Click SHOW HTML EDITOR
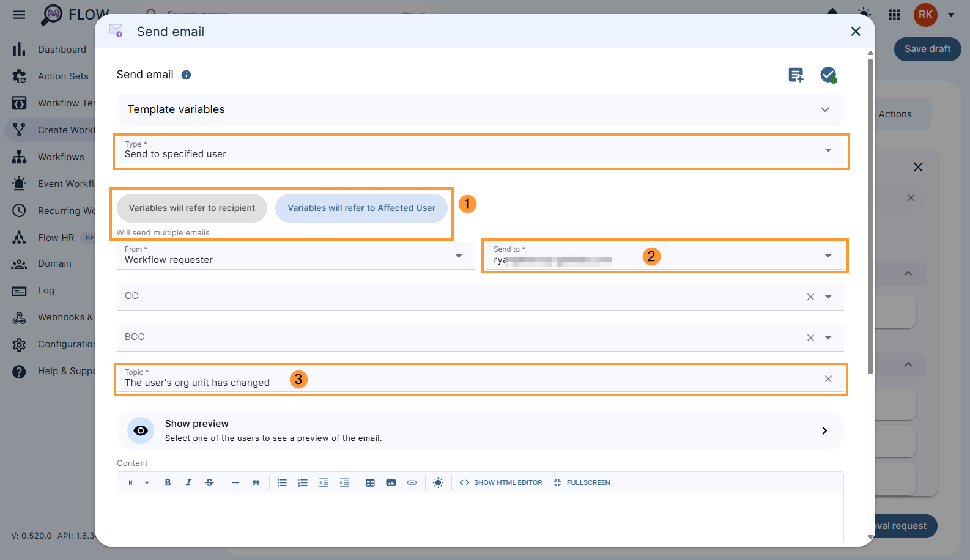Image resolution: width=970 pixels, height=560 pixels. click(x=501, y=482)
